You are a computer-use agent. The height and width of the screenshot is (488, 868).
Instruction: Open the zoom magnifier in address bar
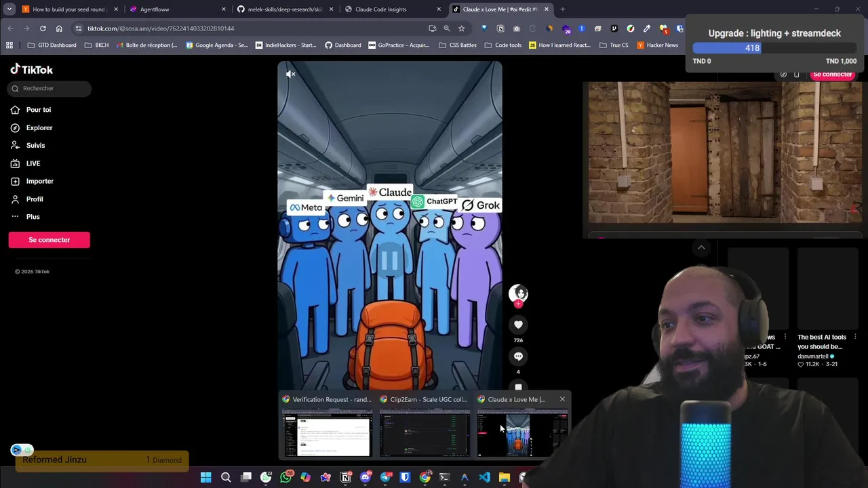pos(447,28)
